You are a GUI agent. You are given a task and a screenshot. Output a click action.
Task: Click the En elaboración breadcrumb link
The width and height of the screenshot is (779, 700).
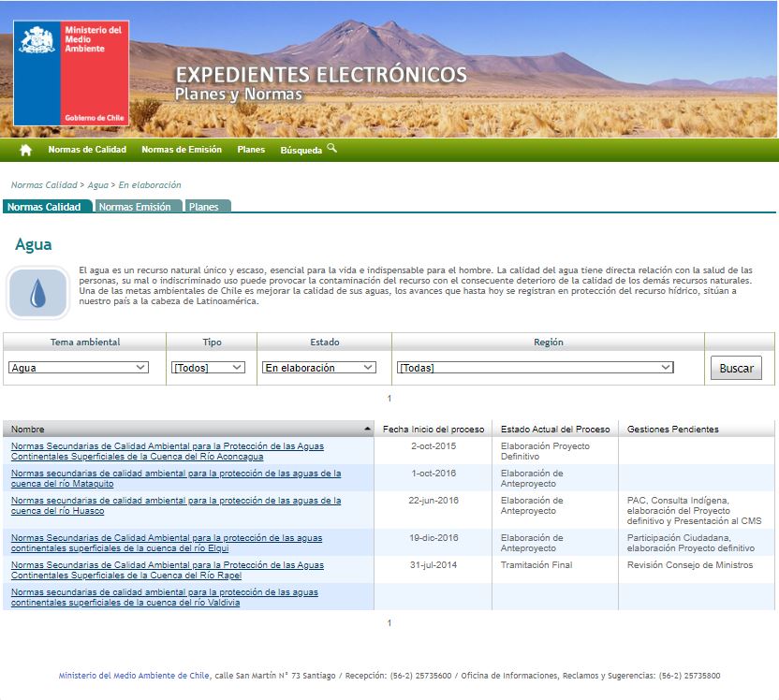click(x=150, y=184)
